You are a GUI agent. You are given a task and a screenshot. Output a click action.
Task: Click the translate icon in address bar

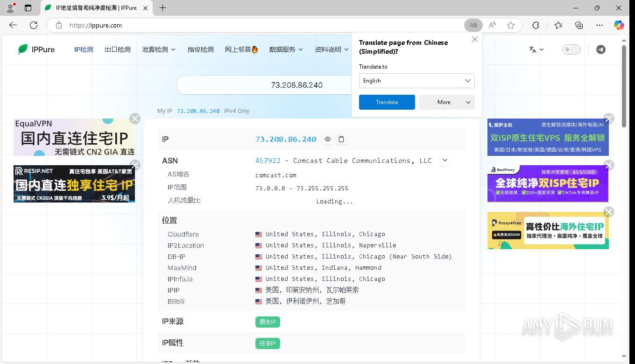coord(473,25)
